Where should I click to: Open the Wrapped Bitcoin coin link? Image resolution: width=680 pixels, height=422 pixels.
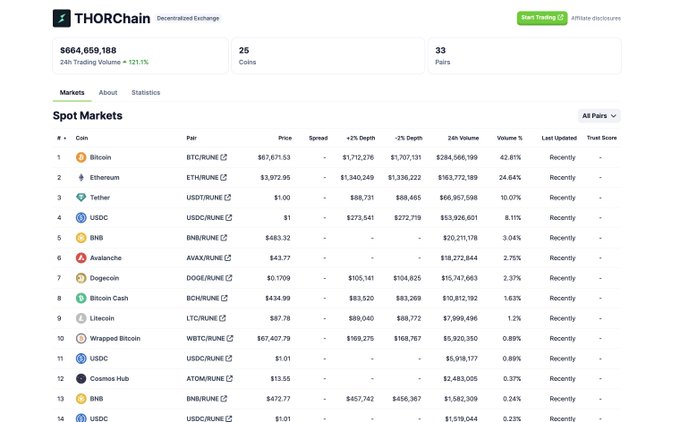pos(115,338)
